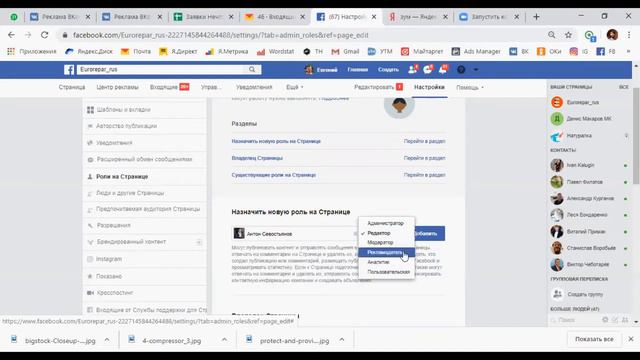Screen dimensions: 640x360
Task: Open the Входящие tab
Action: point(169,87)
